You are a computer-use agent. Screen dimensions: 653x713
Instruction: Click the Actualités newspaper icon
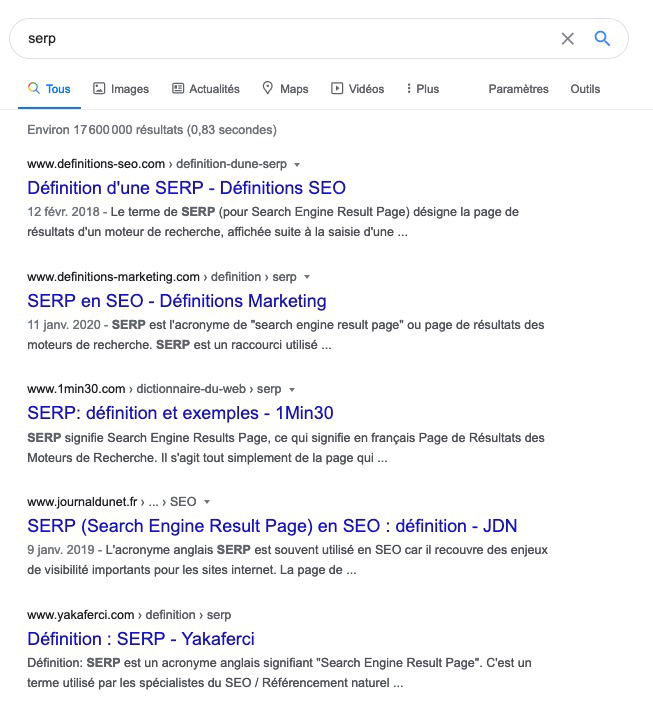pyautogui.click(x=178, y=88)
